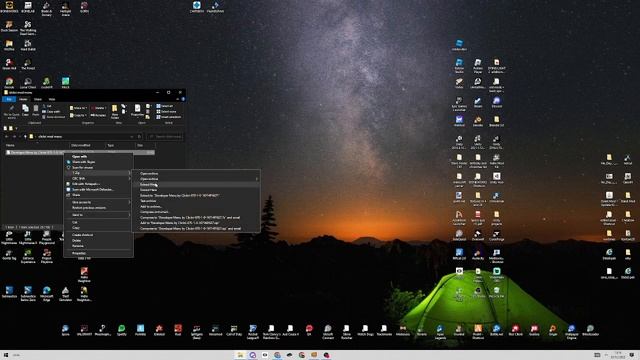
Task: Open the File tab in Explorer
Action: pos(9,99)
